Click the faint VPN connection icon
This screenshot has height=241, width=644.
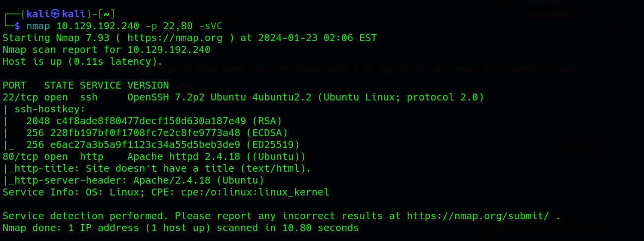[x=505, y=7]
